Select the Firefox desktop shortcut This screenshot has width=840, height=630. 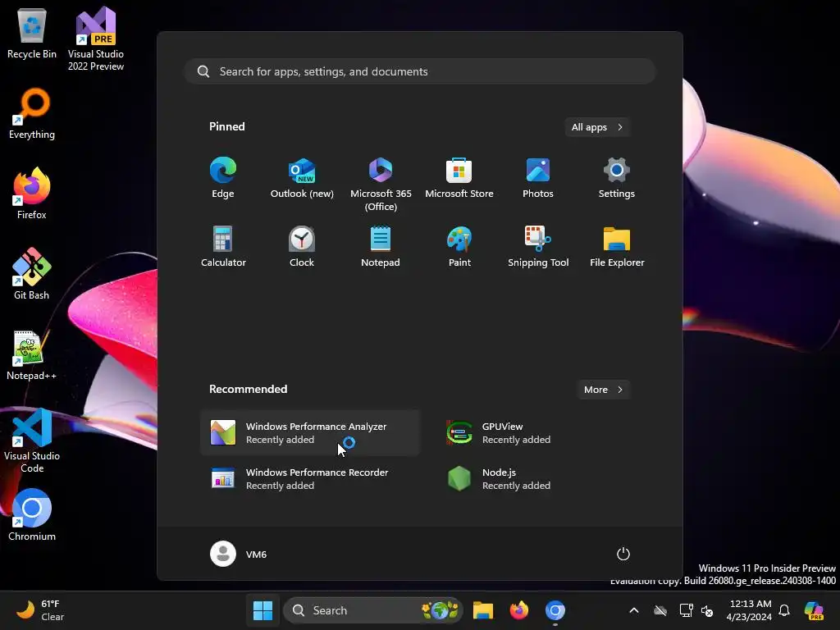point(32,194)
